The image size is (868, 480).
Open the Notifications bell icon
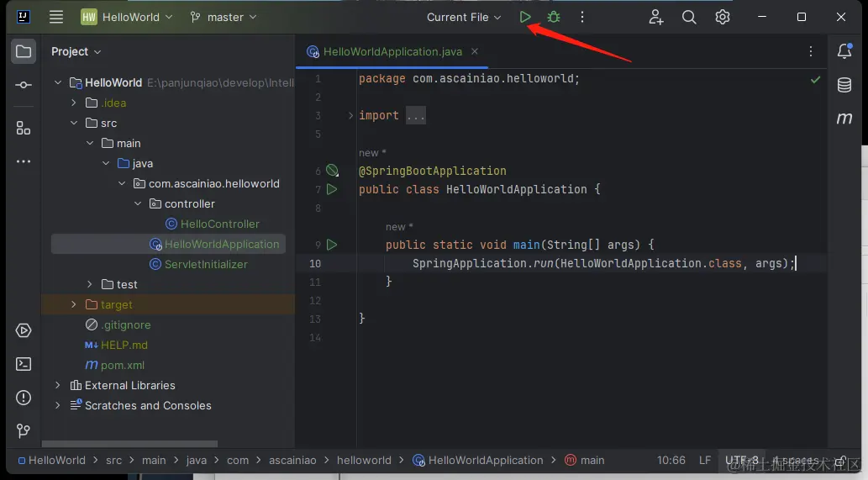(844, 51)
